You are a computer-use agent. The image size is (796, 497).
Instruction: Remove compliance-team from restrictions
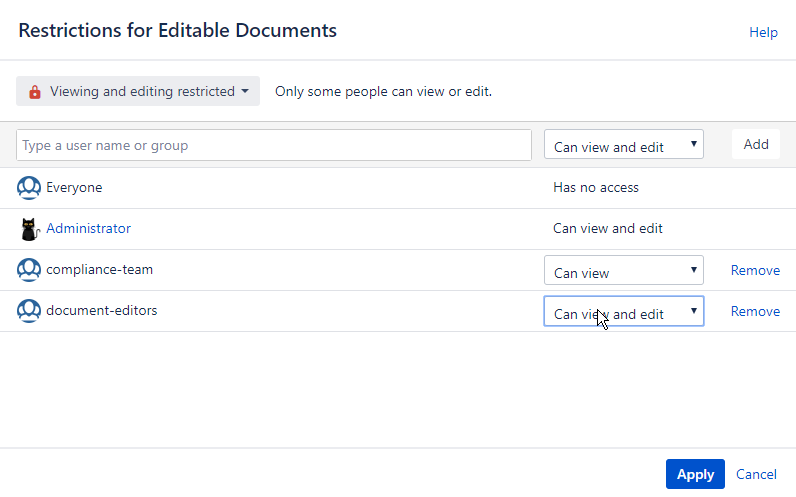pos(755,270)
